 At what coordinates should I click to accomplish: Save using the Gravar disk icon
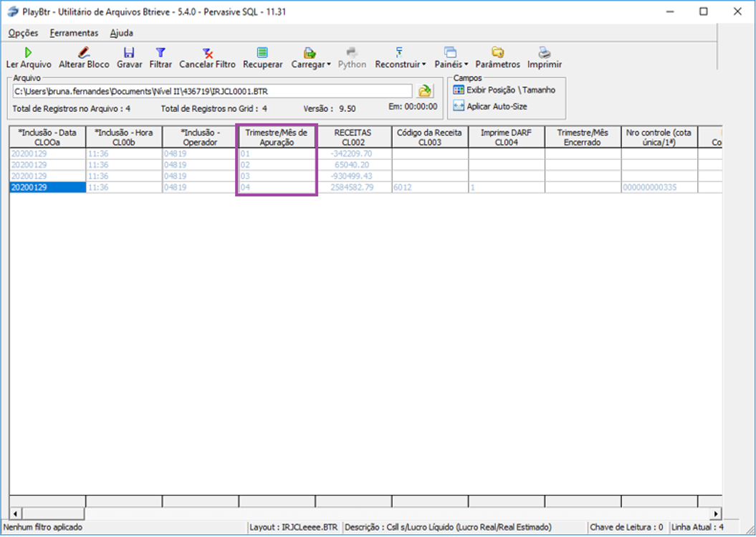pos(129,53)
